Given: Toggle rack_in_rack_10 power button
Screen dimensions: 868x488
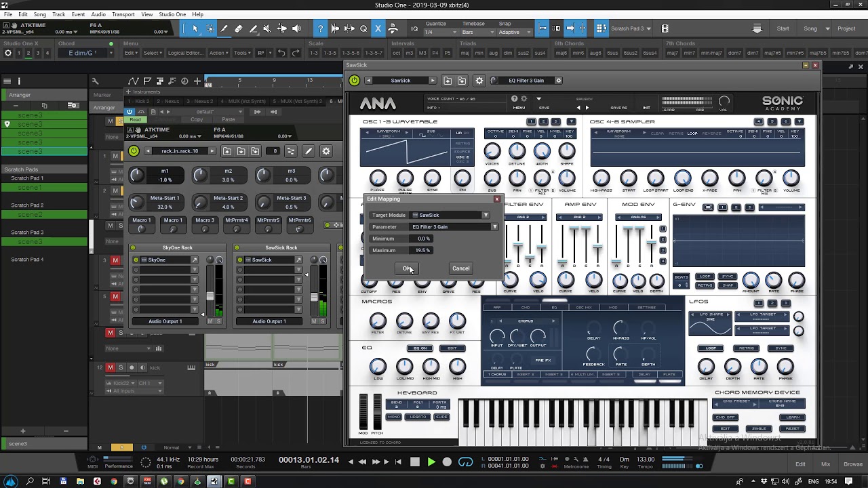Looking at the screenshot, I should pos(134,151).
